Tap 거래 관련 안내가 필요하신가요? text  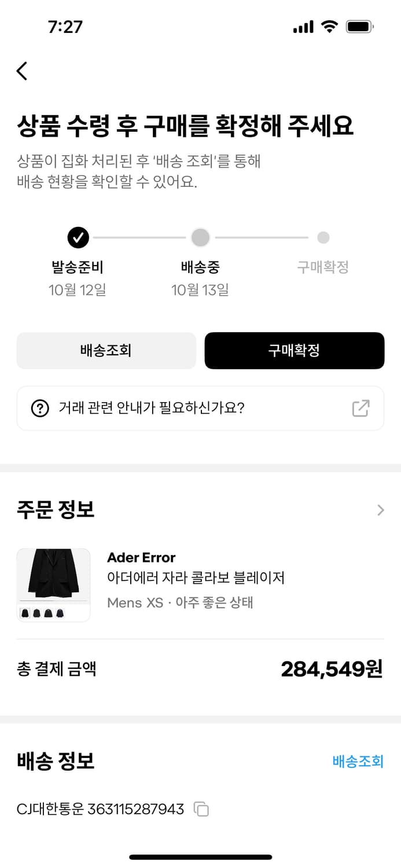152,409
